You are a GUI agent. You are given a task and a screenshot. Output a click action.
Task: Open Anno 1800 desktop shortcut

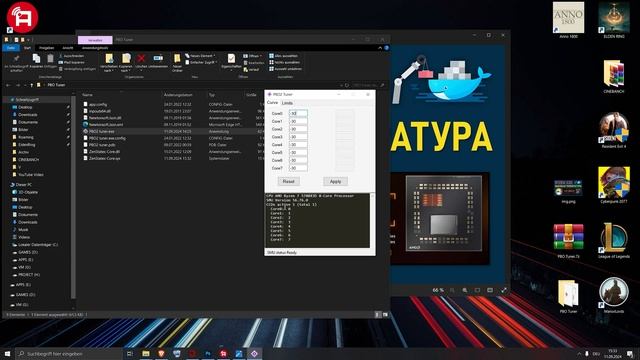(568, 20)
